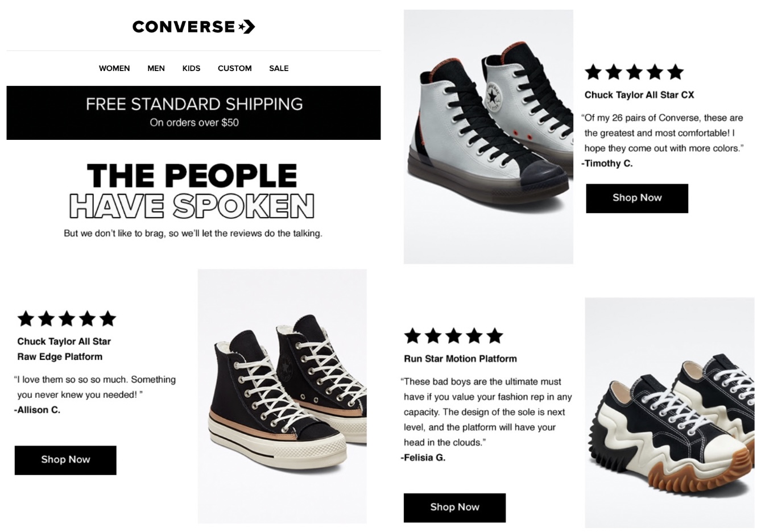Select the Men navigation link

pos(156,68)
